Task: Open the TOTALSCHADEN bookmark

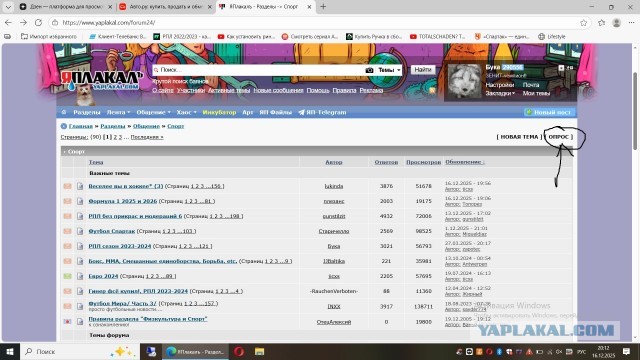Action: click(x=438, y=36)
